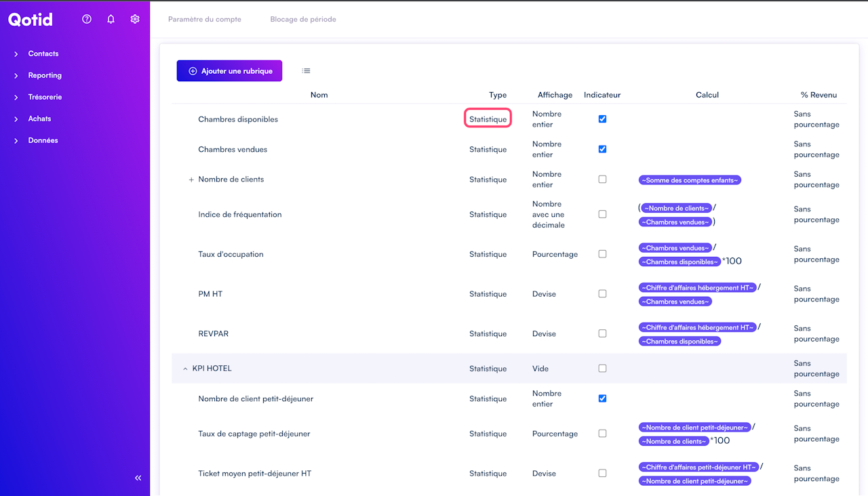Collapse the KPI HOTEL group
The image size is (868, 496).
(x=185, y=369)
